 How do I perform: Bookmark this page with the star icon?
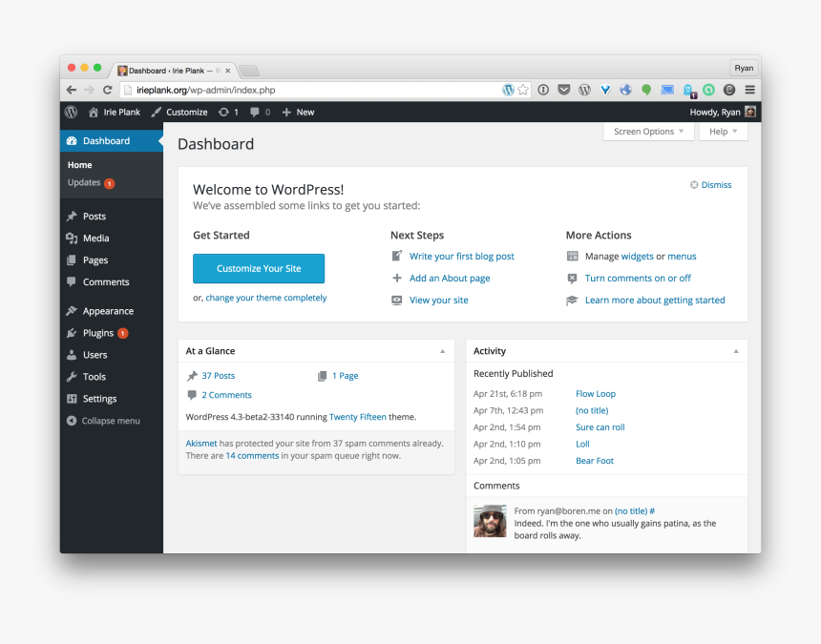pyautogui.click(x=523, y=90)
